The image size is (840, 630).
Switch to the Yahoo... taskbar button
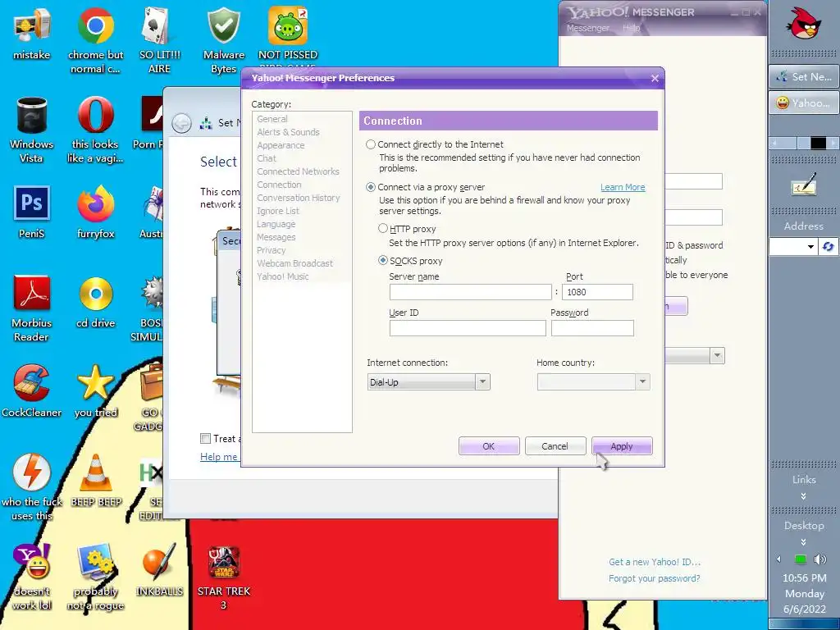pos(803,103)
